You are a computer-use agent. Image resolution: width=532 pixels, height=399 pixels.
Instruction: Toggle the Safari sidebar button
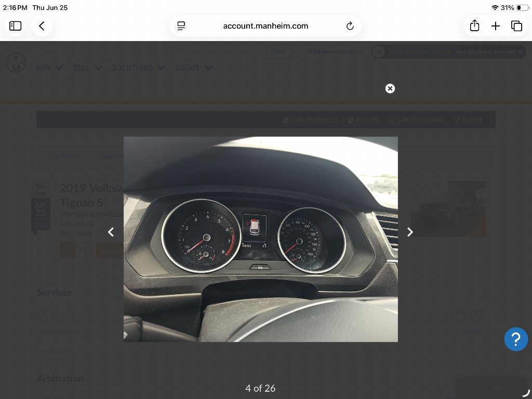(x=15, y=26)
